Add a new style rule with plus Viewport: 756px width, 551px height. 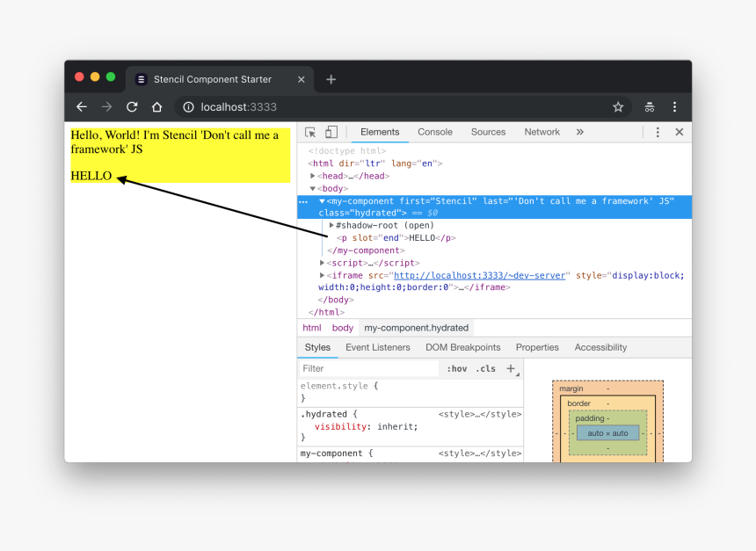(x=511, y=369)
